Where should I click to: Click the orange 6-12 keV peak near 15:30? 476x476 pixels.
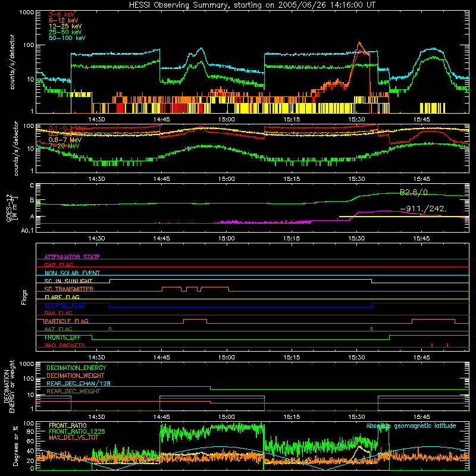click(360, 43)
